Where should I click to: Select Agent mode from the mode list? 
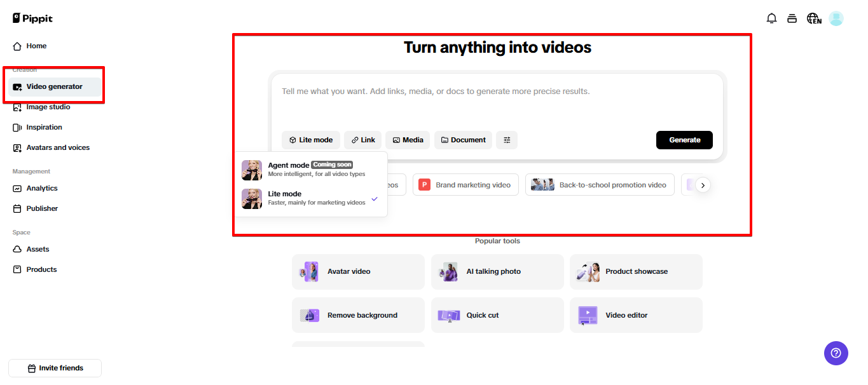coord(299,168)
